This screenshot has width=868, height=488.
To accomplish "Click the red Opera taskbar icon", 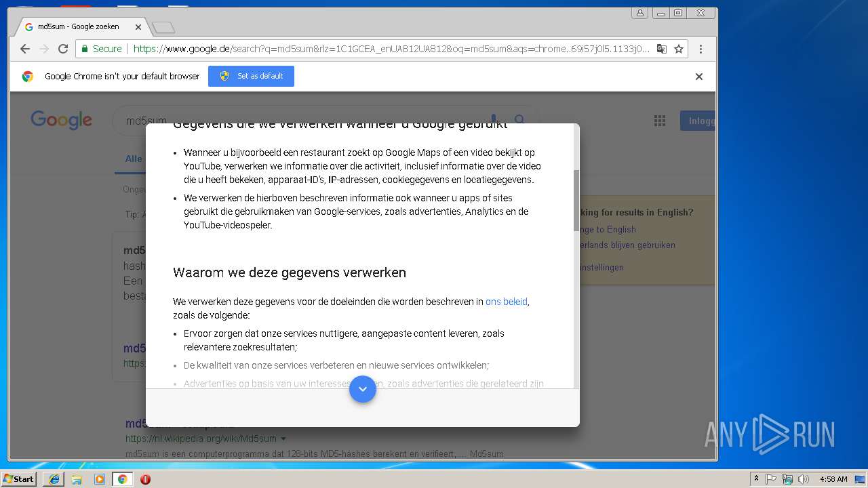I will coord(145,479).
